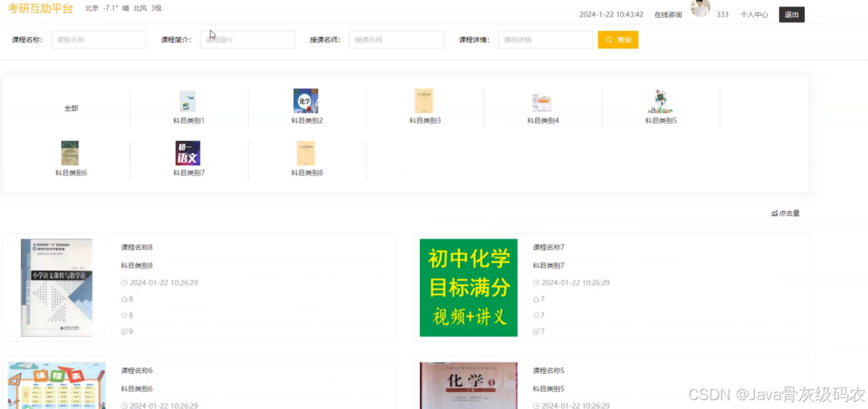Click the 点击量 sort icon
Image resolution: width=868 pixels, height=409 pixels.
click(775, 212)
